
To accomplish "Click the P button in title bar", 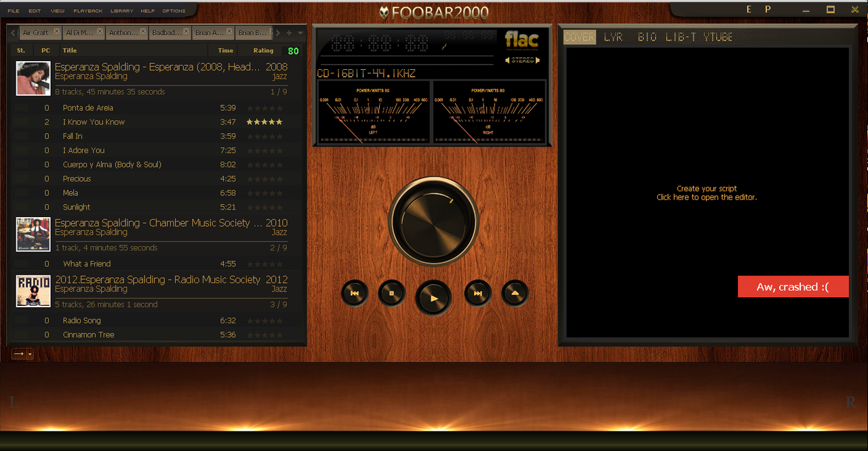I will click(768, 9).
